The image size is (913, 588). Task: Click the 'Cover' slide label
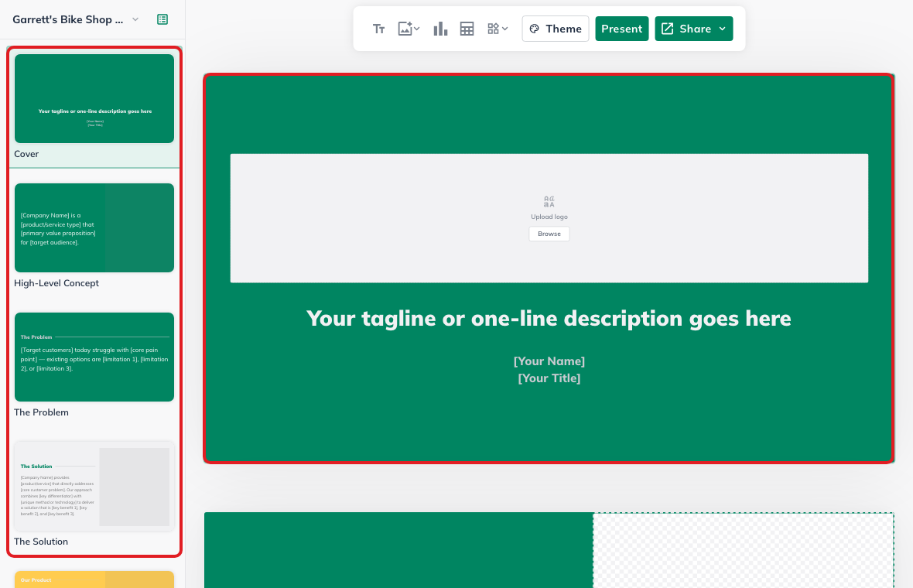click(x=26, y=154)
